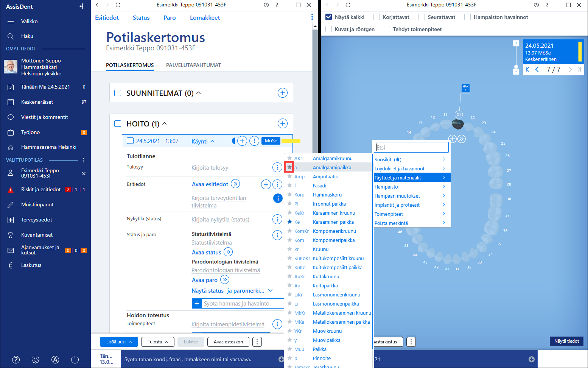Open the Valikko hamburger menu
Screen dimensions: 588x368
click(11, 22)
